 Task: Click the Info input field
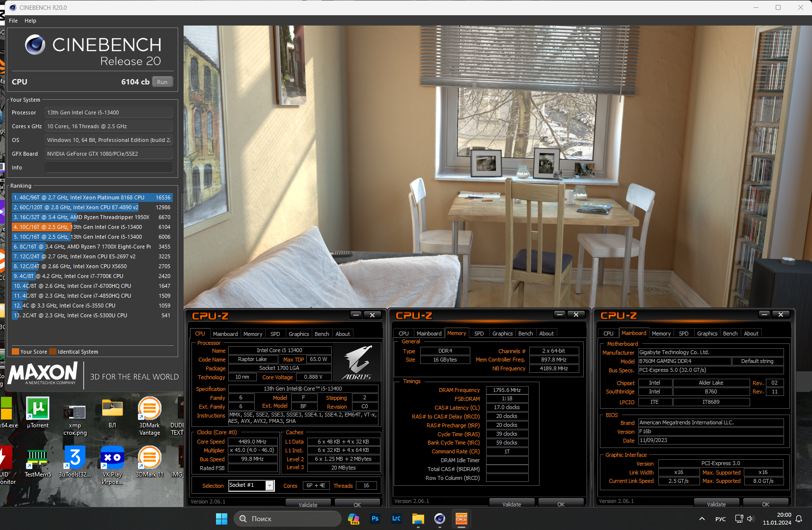pyautogui.click(x=108, y=167)
